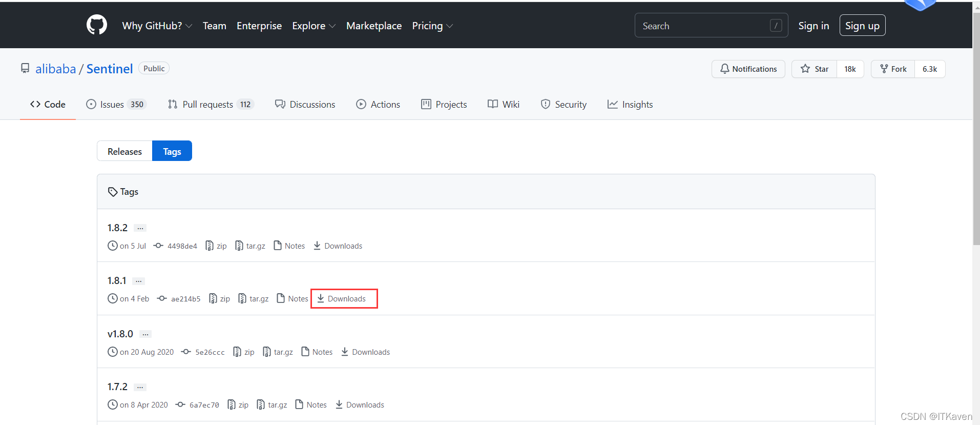Switch to the Code tab
This screenshot has width=980, height=425.
pos(48,104)
